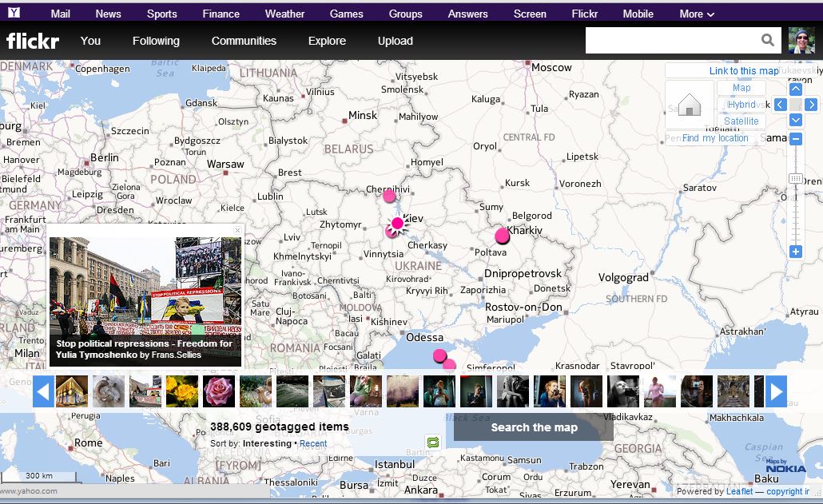Open the Communities menu
The height and width of the screenshot is (504, 823).
coord(244,41)
